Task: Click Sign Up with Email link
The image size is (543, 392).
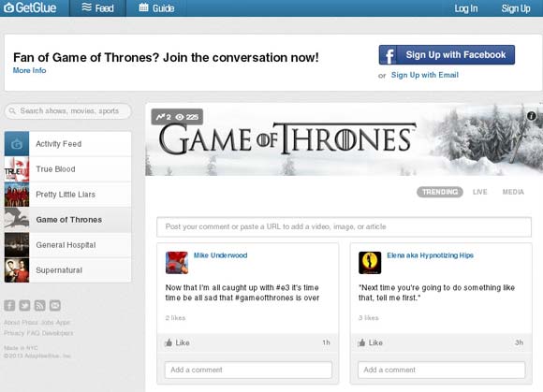Action: point(424,75)
